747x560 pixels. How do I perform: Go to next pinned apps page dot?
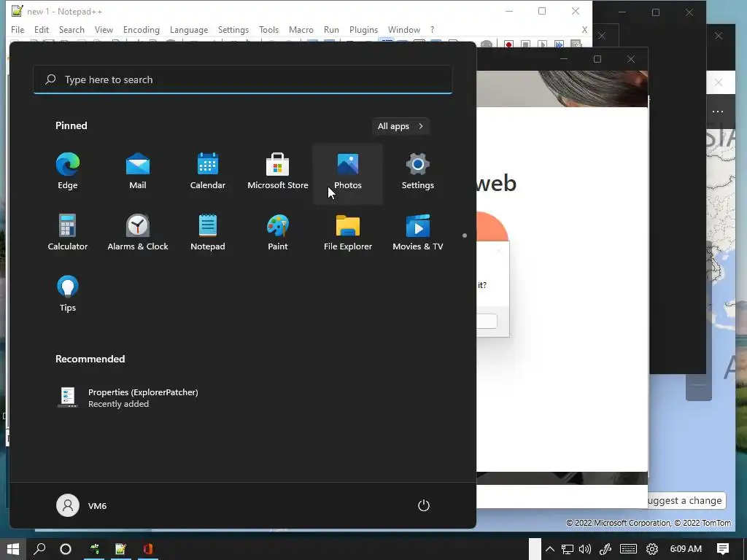tap(465, 236)
